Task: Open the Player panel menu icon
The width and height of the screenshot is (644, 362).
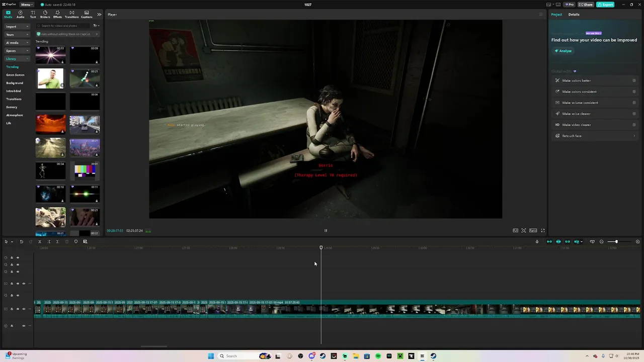Action: click(x=541, y=15)
